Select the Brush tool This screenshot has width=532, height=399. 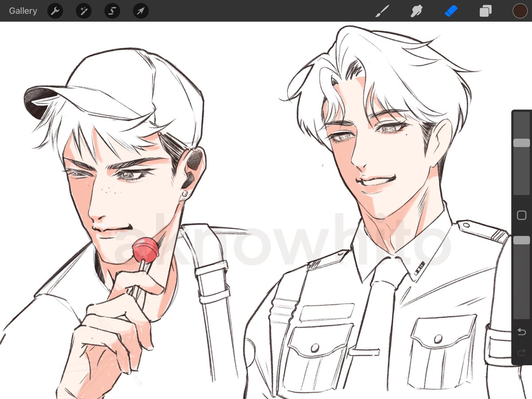(382, 11)
